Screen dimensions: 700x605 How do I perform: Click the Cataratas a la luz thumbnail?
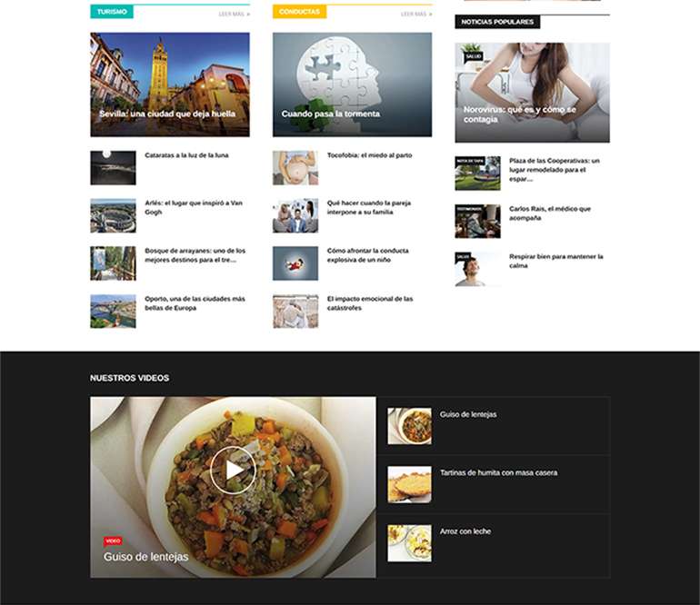tap(113, 167)
